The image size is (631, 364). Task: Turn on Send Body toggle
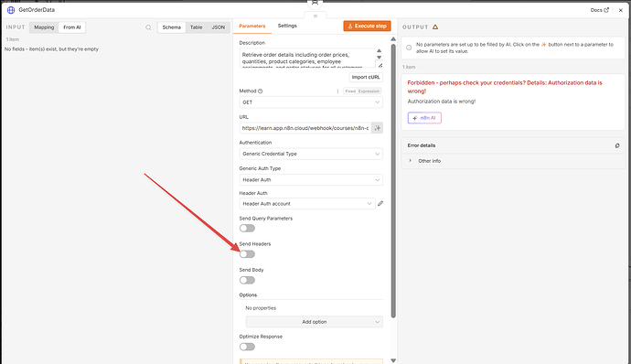point(247,280)
